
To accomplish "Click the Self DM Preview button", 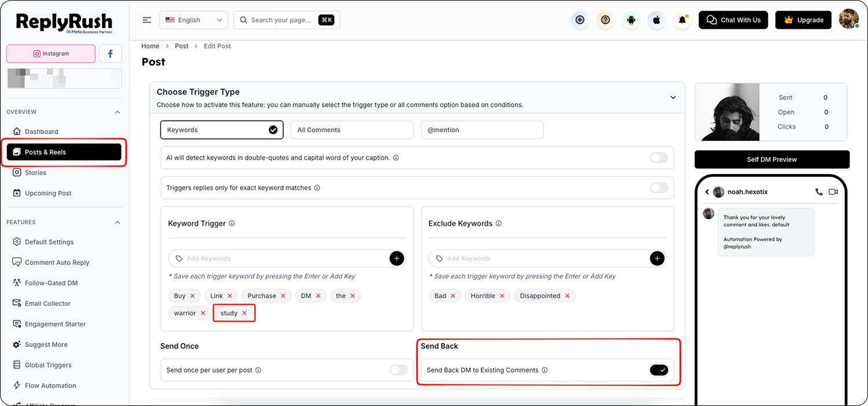I will [772, 160].
